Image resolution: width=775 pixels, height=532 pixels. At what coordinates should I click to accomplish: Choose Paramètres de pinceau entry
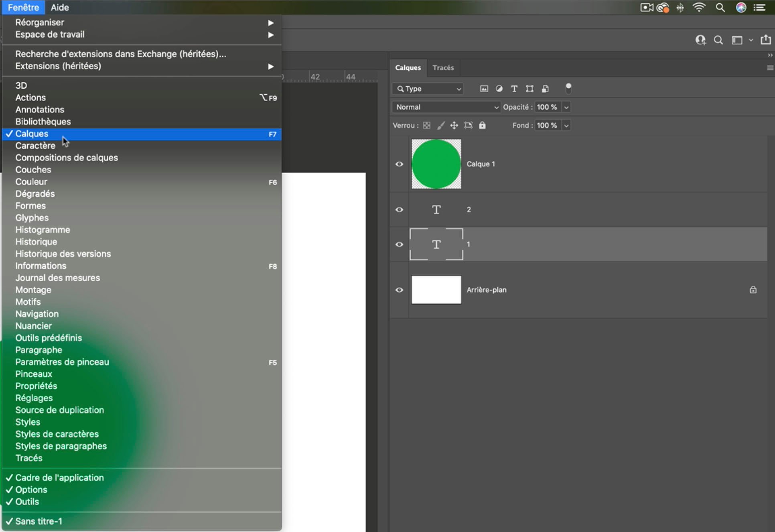[142, 362]
